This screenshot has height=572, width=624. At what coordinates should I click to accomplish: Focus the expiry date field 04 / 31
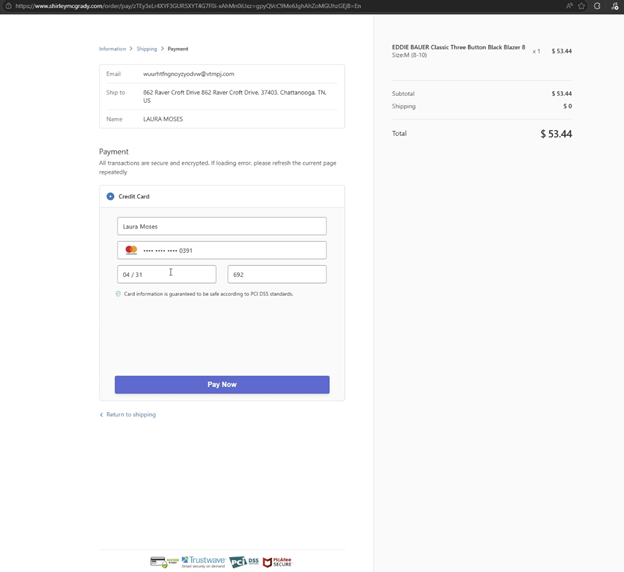(x=167, y=274)
